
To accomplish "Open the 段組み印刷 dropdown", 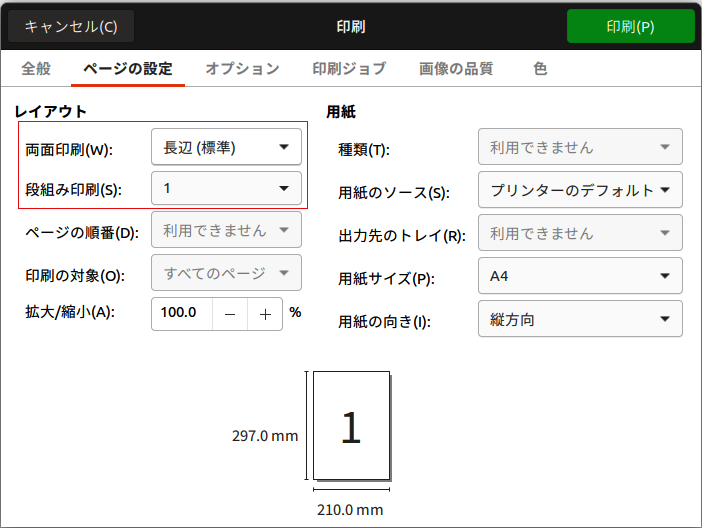I will 226,188.
